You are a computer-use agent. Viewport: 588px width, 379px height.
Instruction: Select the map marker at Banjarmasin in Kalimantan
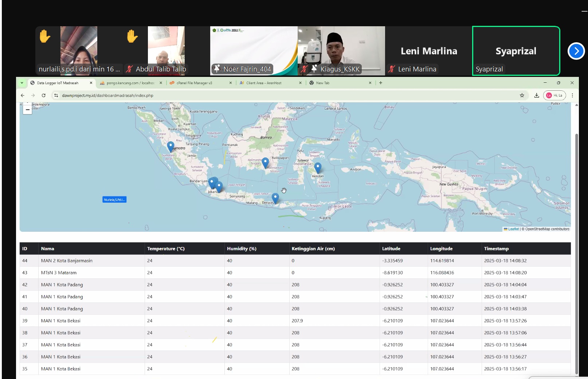[x=265, y=162]
